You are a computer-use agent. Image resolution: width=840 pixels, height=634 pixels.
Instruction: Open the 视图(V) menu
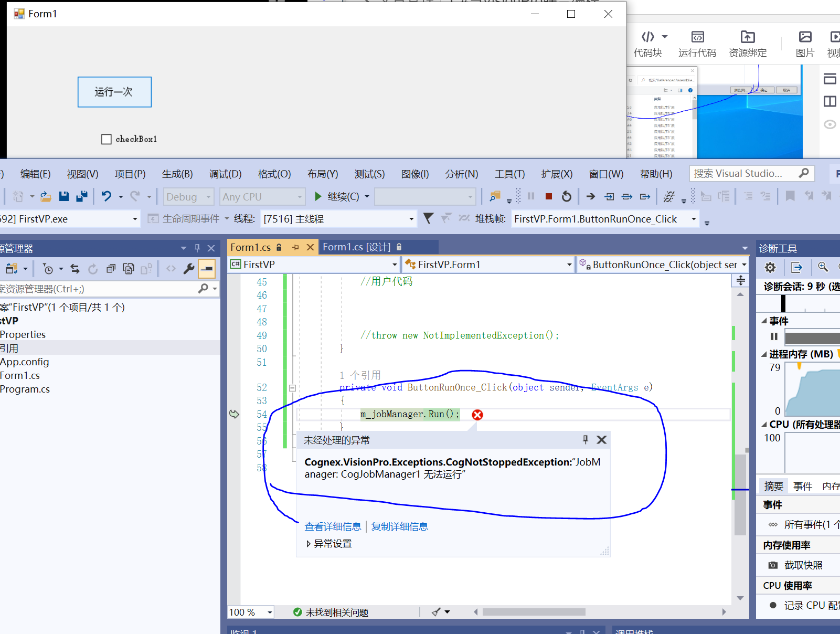click(x=82, y=174)
